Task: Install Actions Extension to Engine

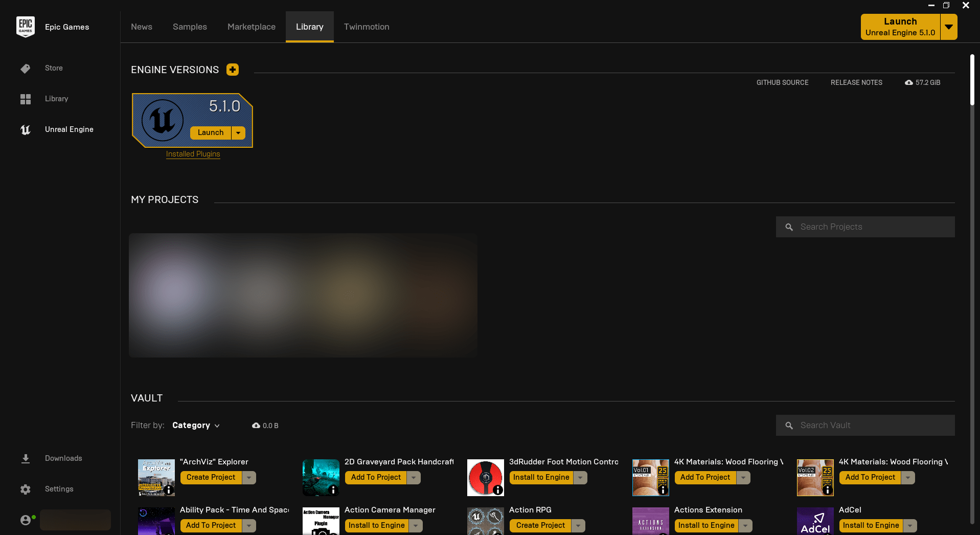Action: click(706, 526)
